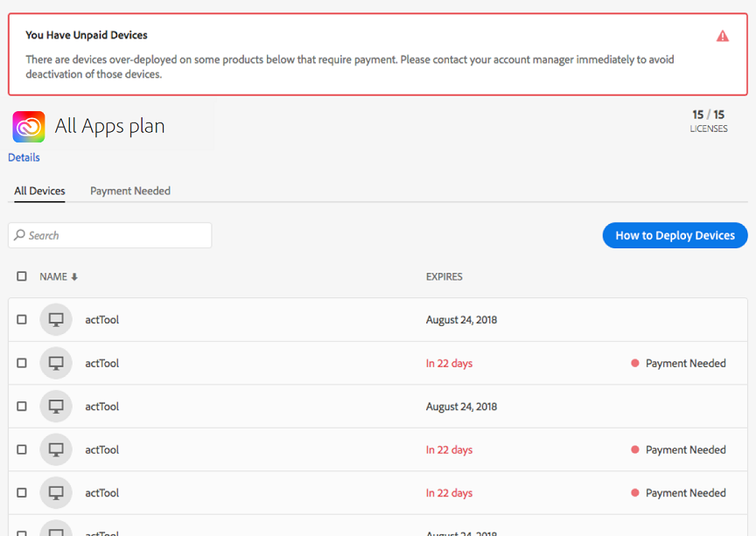This screenshot has width=756, height=536.
Task: Click the fourth row device monitor icon
Action: click(56, 449)
